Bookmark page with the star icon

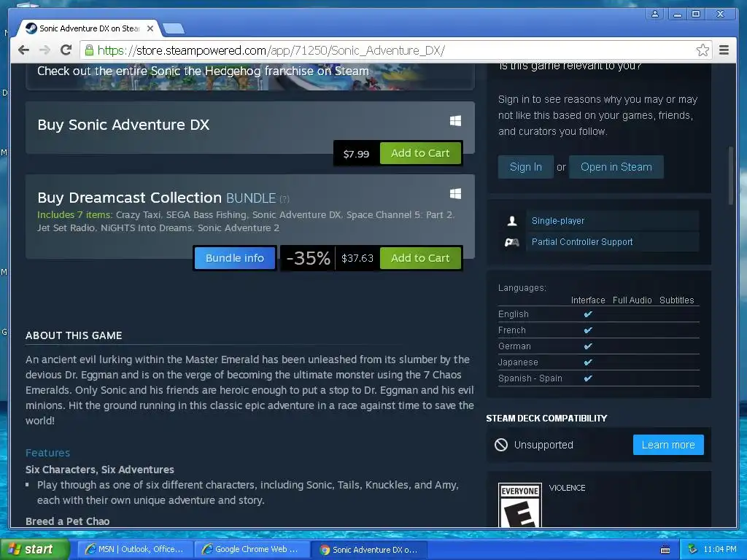[x=703, y=50]
